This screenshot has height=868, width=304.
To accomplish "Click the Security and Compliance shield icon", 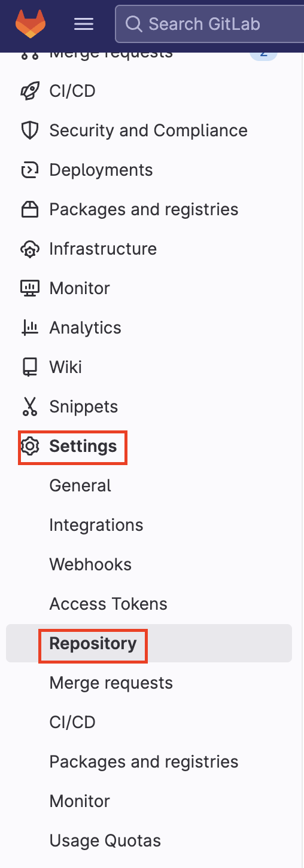I will 29,130.
